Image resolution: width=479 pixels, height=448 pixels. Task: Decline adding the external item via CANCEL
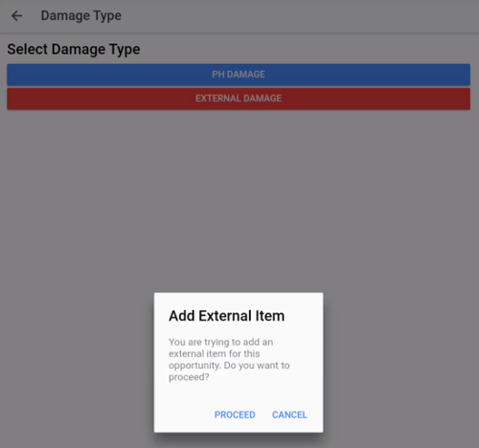(289, 414)
